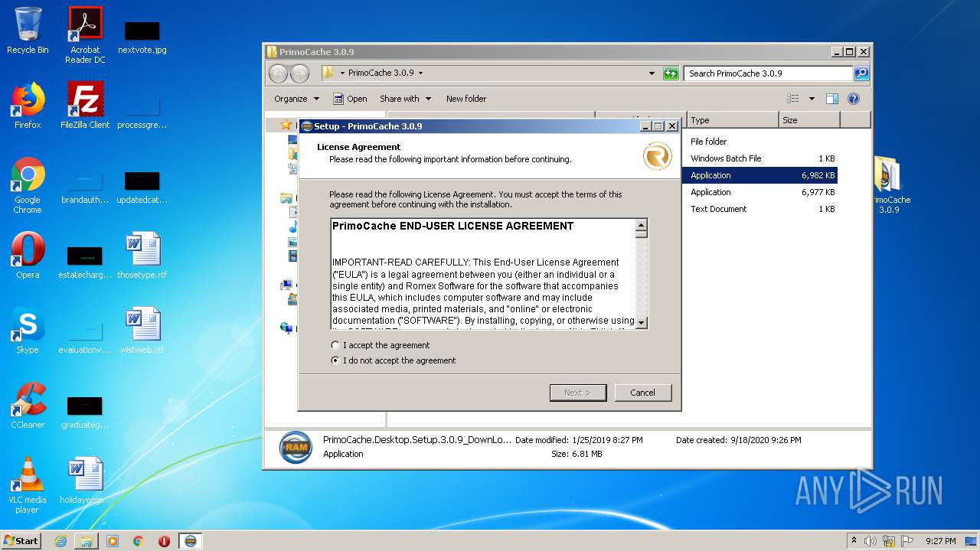
Task: Select the holidayengin document on desktop
Action: tap(85, 481)
